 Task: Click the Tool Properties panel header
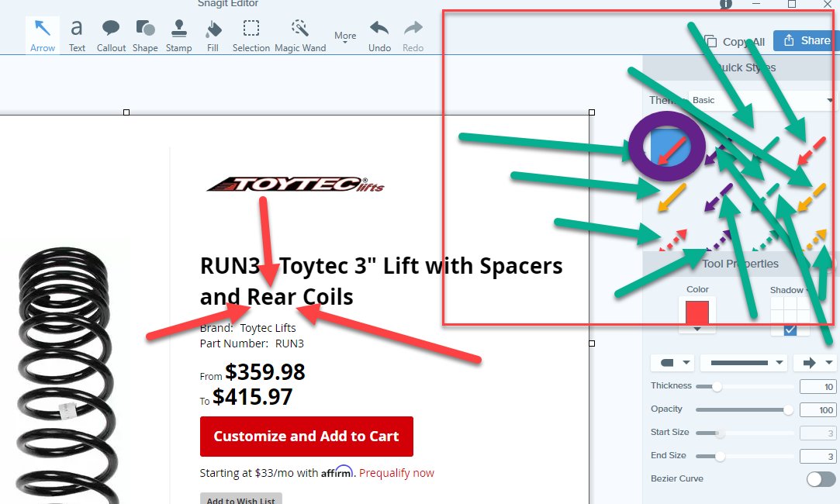click(x=741, y=264)
